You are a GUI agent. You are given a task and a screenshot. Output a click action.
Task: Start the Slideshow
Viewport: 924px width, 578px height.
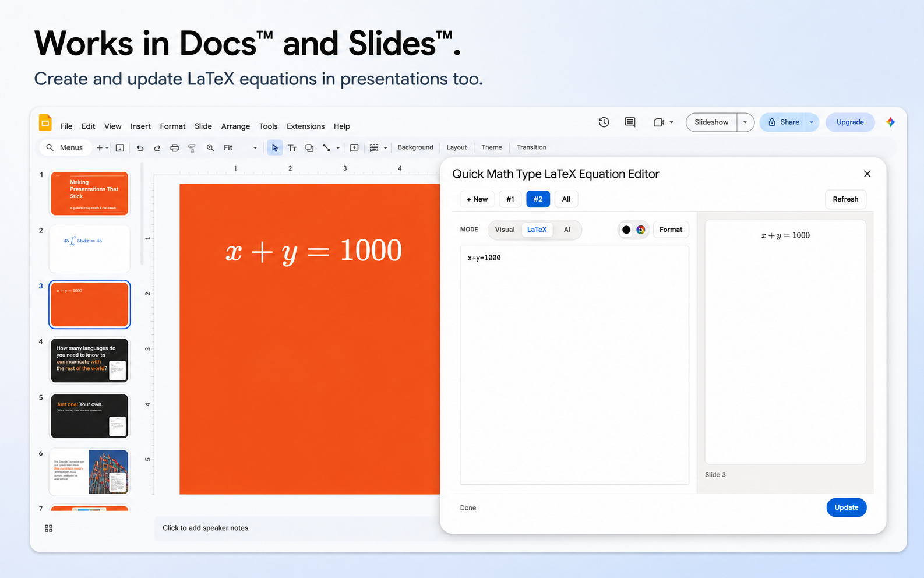point(711,122)
